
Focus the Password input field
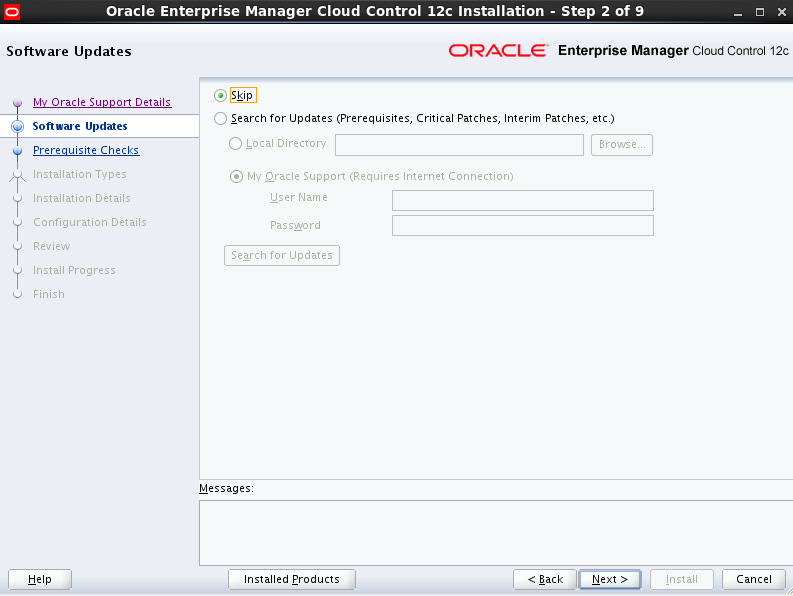coord(522,226)
